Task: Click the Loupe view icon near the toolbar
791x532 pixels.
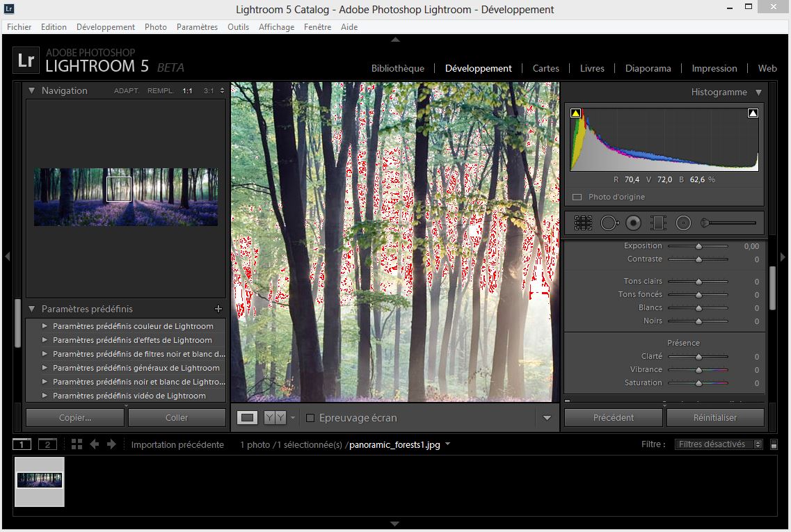Action: tap(247, 417)
